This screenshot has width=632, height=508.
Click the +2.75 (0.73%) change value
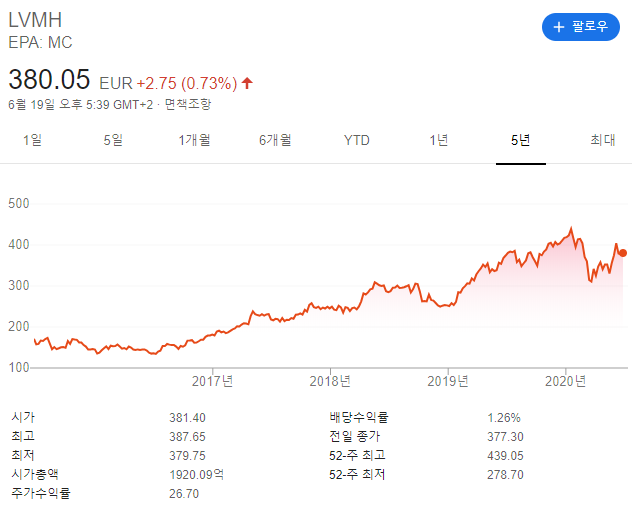pos(187,83)
